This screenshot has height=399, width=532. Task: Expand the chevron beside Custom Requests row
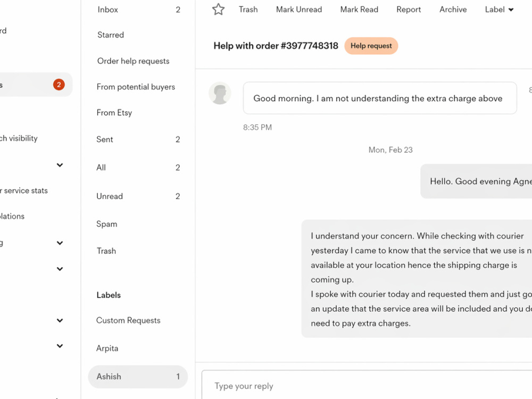coord(60,320)
